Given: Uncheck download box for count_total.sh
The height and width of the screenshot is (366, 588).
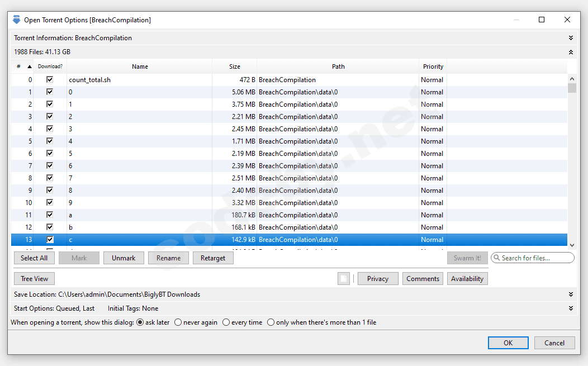Looking at the screenshot, I should click(50, 79).
